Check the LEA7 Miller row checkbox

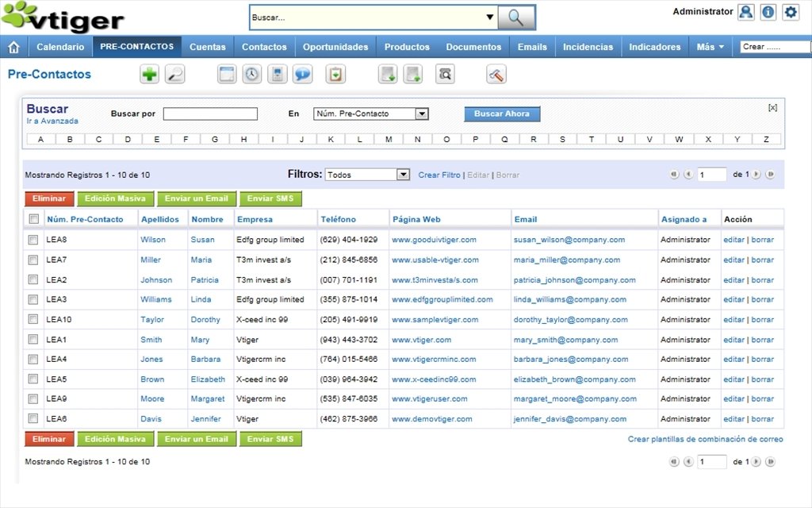pos(33,260)
